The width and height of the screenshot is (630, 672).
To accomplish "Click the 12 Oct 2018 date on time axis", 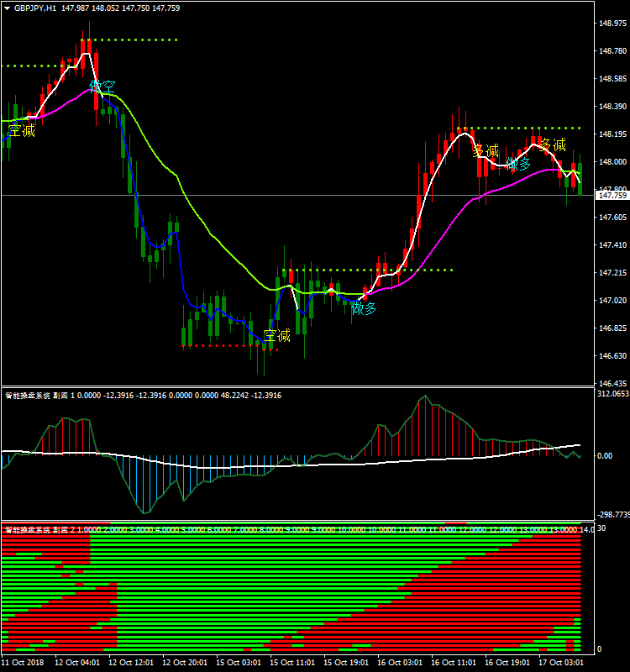I will tap(23, 662).
